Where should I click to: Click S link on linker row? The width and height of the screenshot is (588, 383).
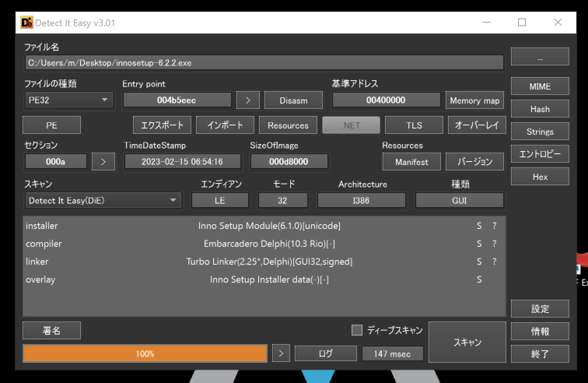pyautogui.click(x=479, y=262)
